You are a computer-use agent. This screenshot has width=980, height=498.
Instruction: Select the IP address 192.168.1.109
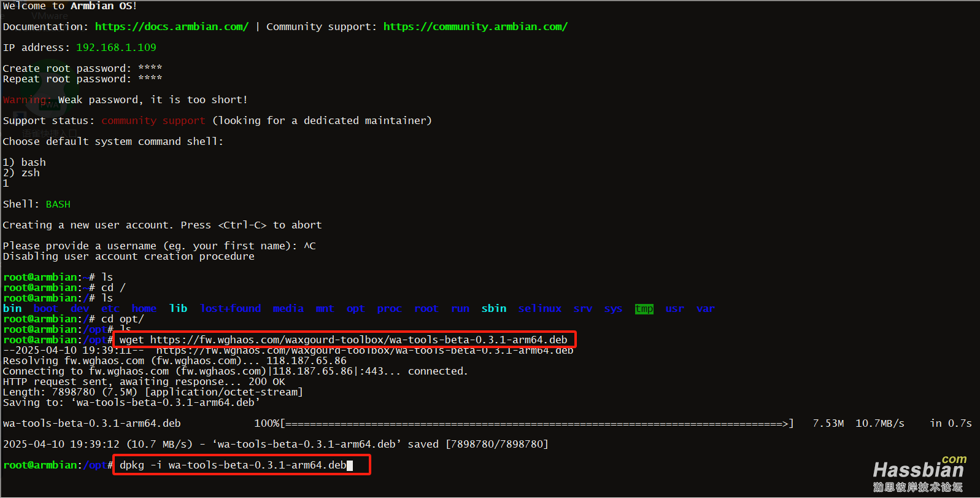point(116,47)
